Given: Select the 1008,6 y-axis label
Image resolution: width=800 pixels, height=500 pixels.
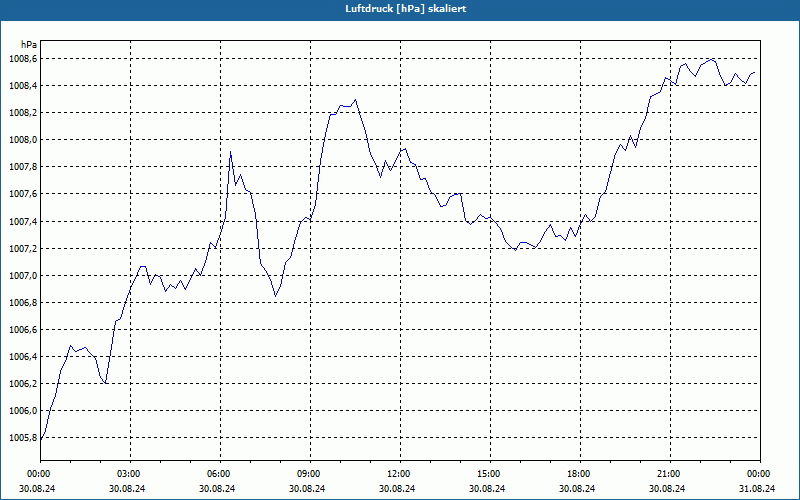Looking at the screenshot, I should point(23,59).
